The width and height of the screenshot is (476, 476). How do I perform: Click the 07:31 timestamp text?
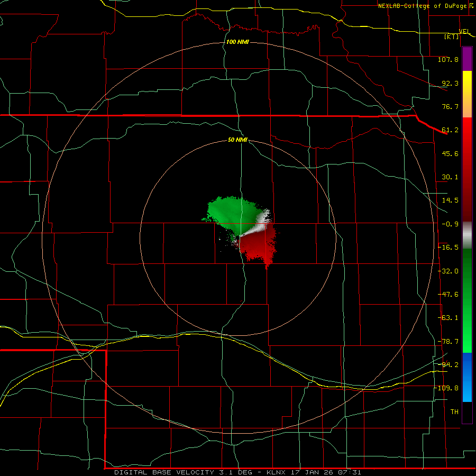(x=350, y=472)
